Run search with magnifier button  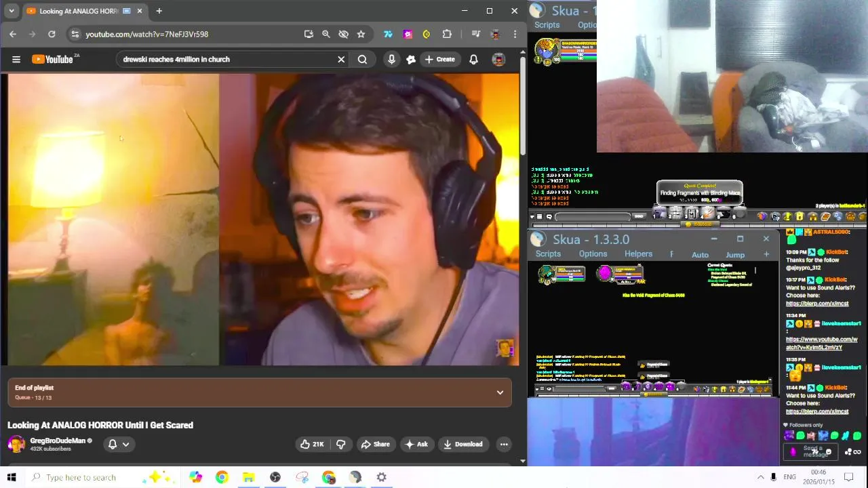[362, 60]
